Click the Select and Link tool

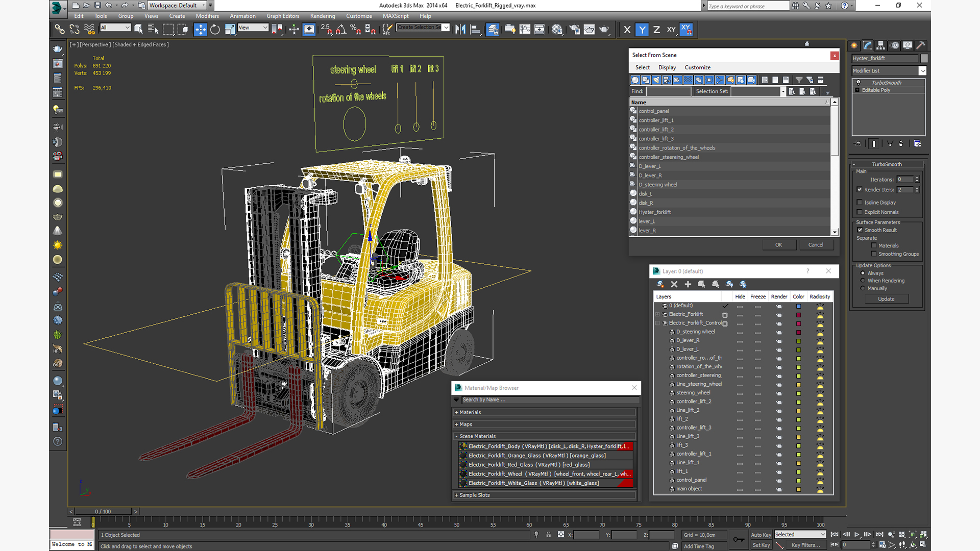tap(60, 30)
